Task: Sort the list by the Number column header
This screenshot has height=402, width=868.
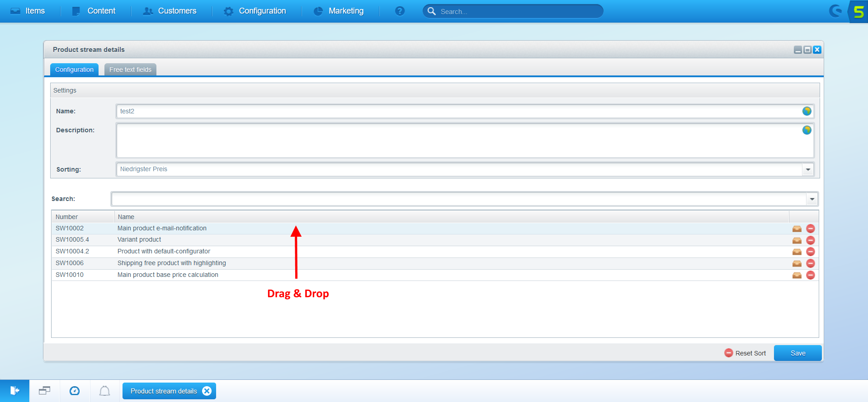Action: (x=82, y=217)
